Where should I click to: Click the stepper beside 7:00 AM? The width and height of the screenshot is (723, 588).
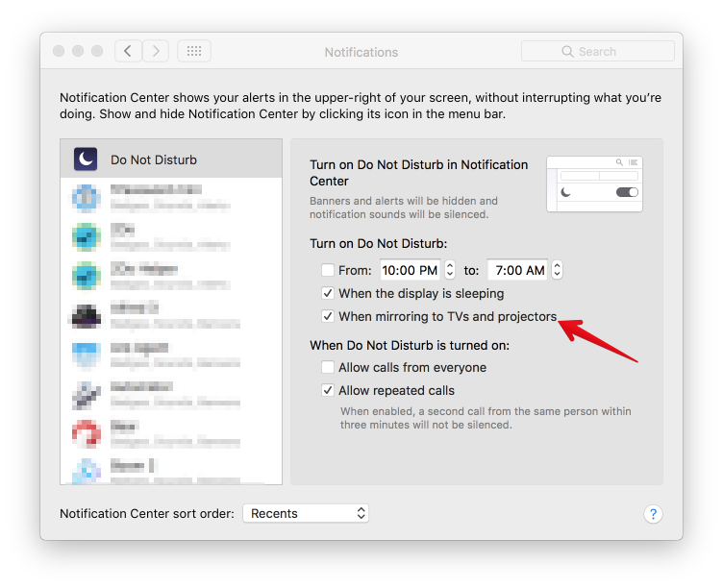click(557, 270)
